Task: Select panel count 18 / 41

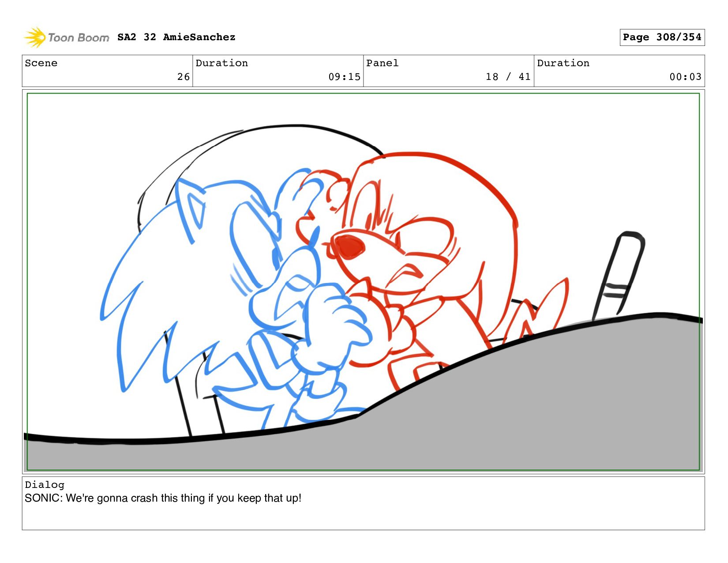Action: [x=508, y=77]
